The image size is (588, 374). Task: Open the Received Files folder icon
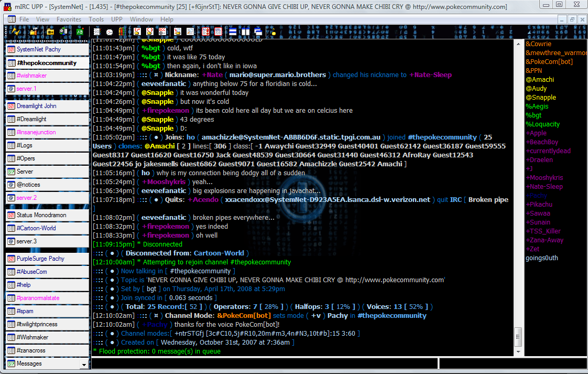tap(177, 32)
